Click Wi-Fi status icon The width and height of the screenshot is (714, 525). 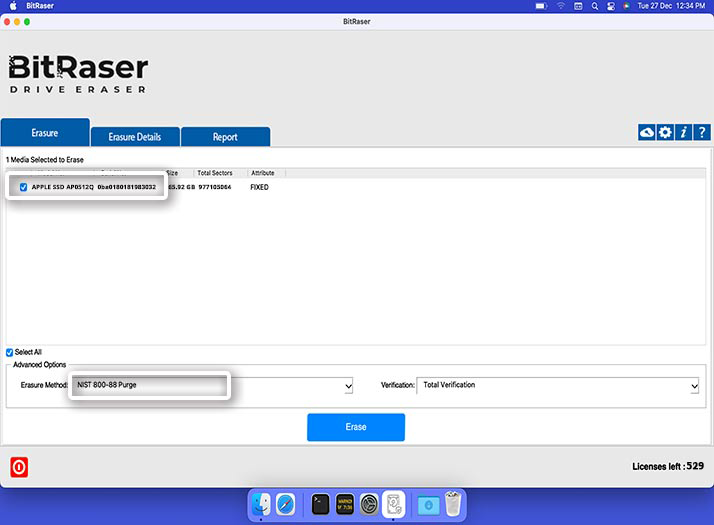click(x=561, y=6)
